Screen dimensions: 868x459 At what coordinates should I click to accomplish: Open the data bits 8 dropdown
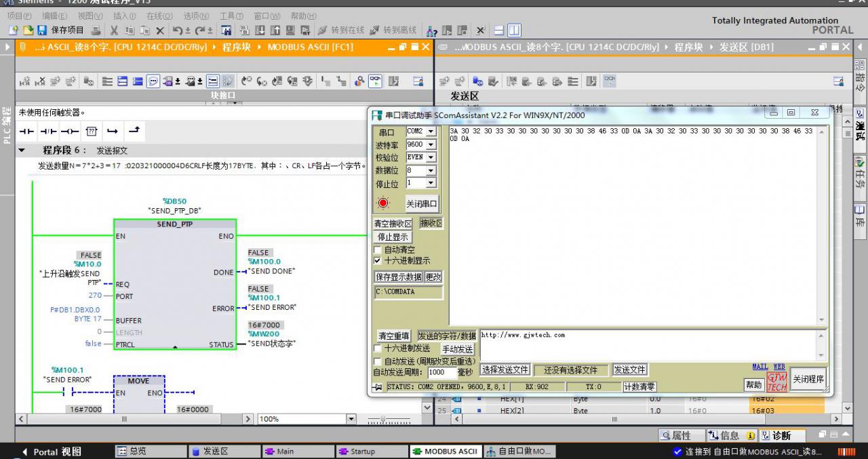tap(430, 170)
